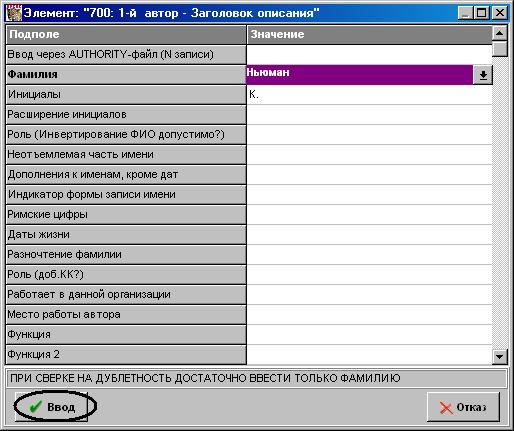Click the vertical scrollbar thumb
Image resolution: width=514 pixels, height=431 pixels.
[499, 49]
